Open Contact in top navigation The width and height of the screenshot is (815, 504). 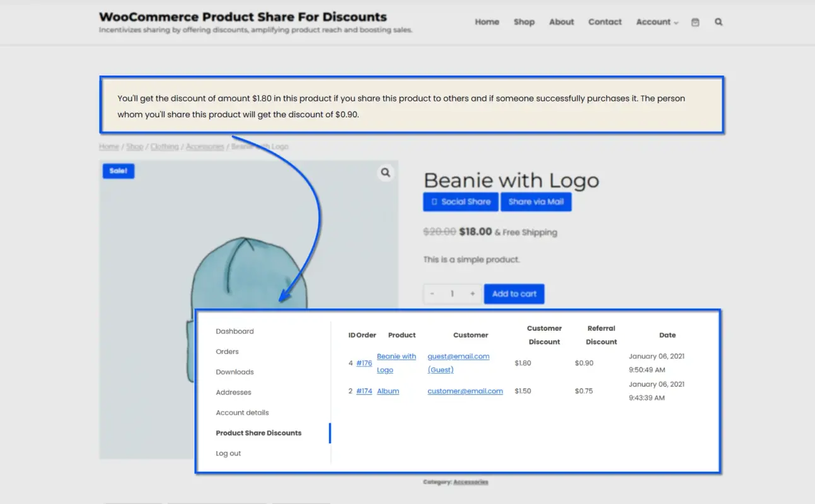point(605,22)
